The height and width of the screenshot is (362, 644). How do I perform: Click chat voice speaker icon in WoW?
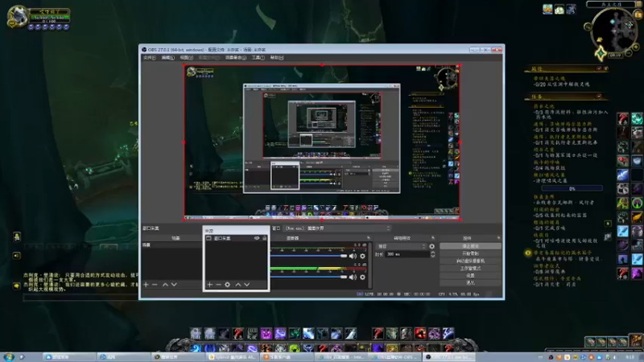16,256
